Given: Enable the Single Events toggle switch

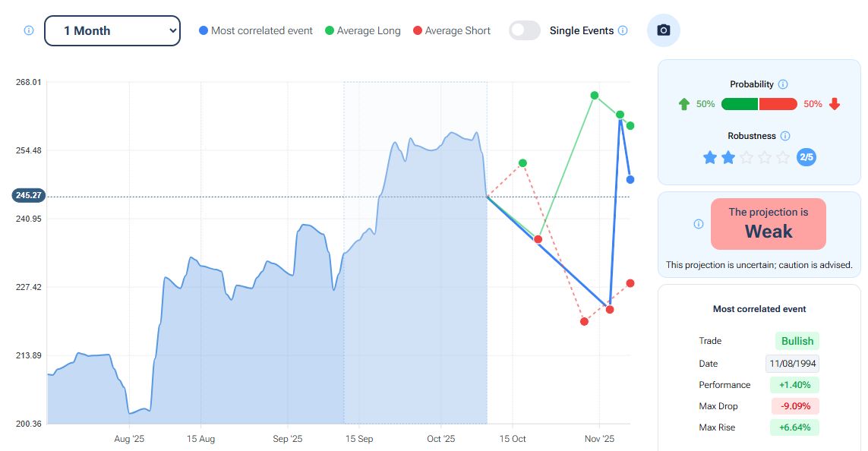Looking at the screenshot, I should click(x=525, y=30).
